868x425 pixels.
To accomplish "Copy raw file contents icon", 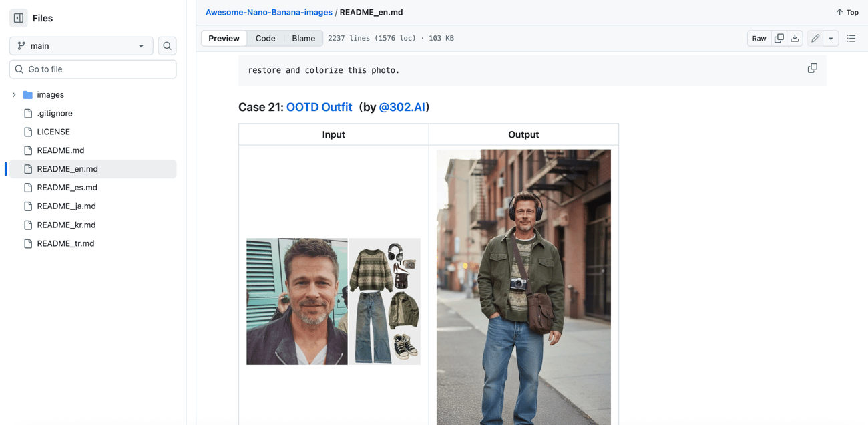I will click(x=779, y=39).
